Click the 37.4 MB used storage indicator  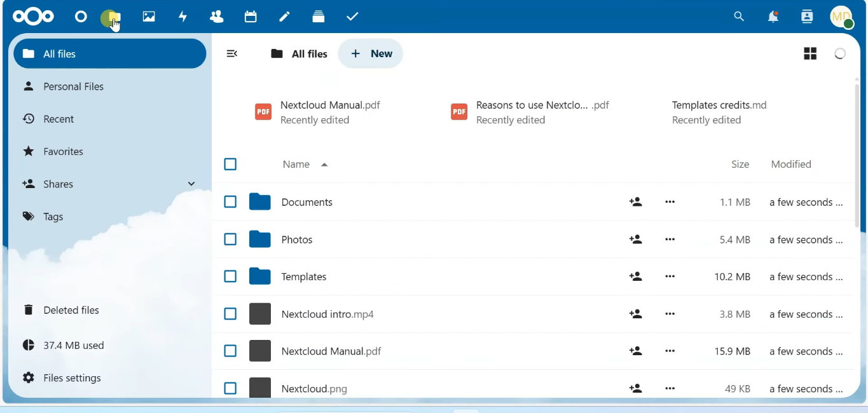pos(110,346)
